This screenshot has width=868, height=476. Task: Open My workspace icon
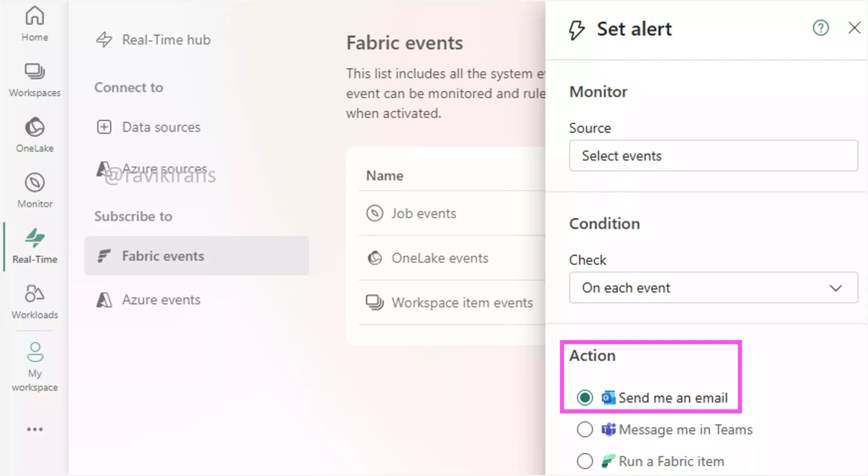(35, 351)
